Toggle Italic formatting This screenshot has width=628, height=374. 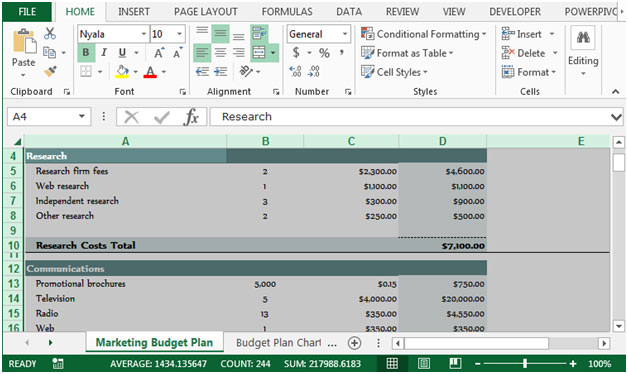104,53
